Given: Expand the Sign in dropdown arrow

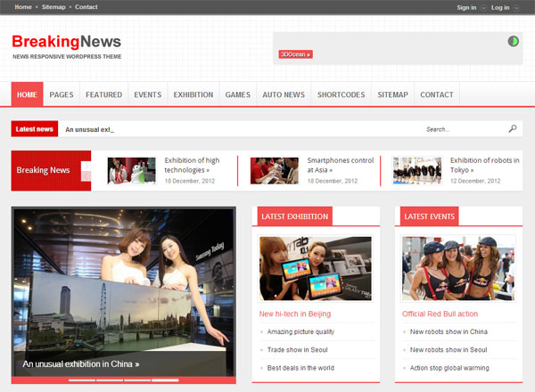Looking at the screenshot, I should [x=483, y=7].
